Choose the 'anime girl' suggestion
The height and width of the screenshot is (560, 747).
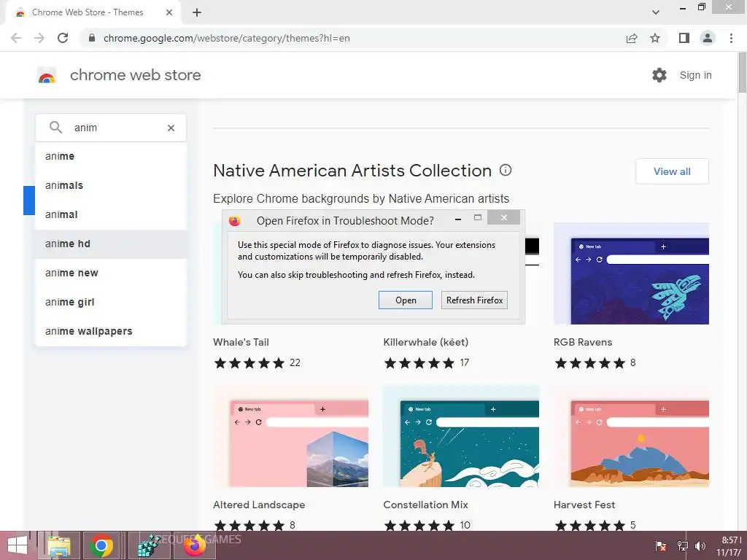tap(111, 302)
